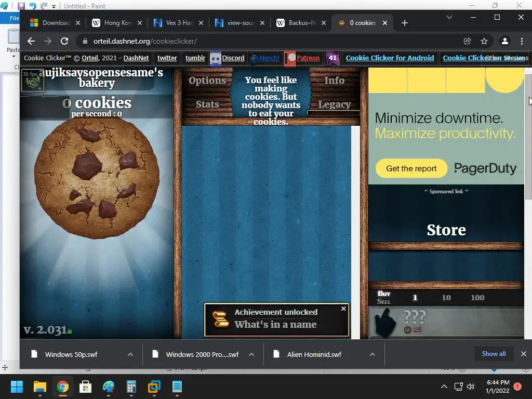Close the downloads bar
532x399 pixels.
tap(524, 354)
